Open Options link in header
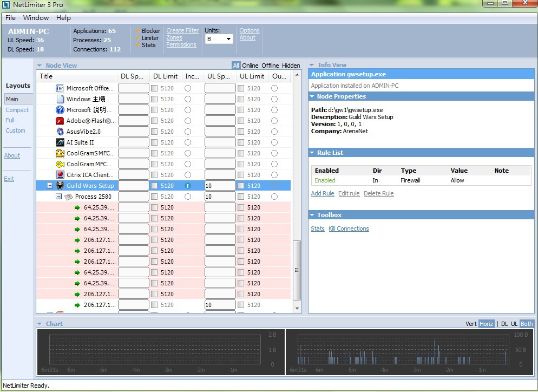 tap(250, 30)
